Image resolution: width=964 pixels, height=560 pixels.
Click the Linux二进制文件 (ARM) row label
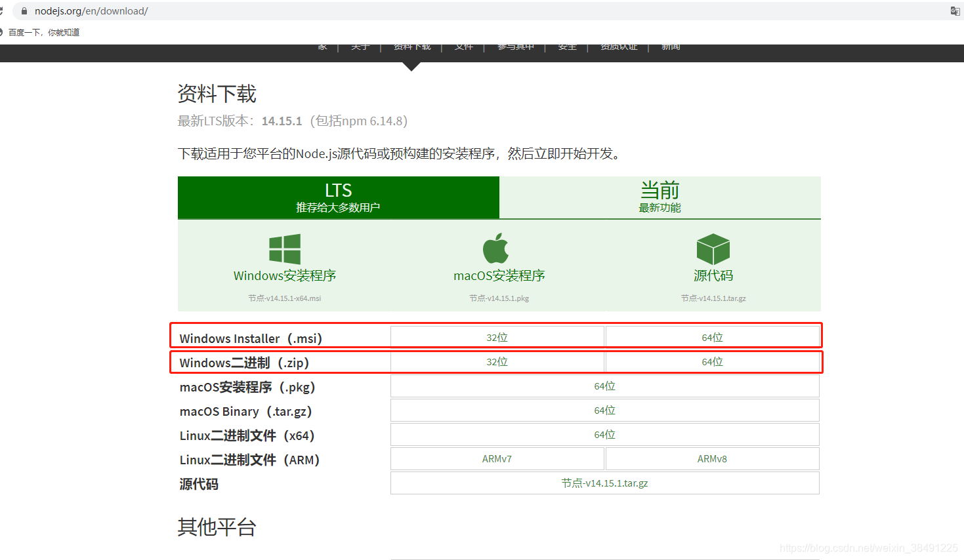click(x=249, y=460)
